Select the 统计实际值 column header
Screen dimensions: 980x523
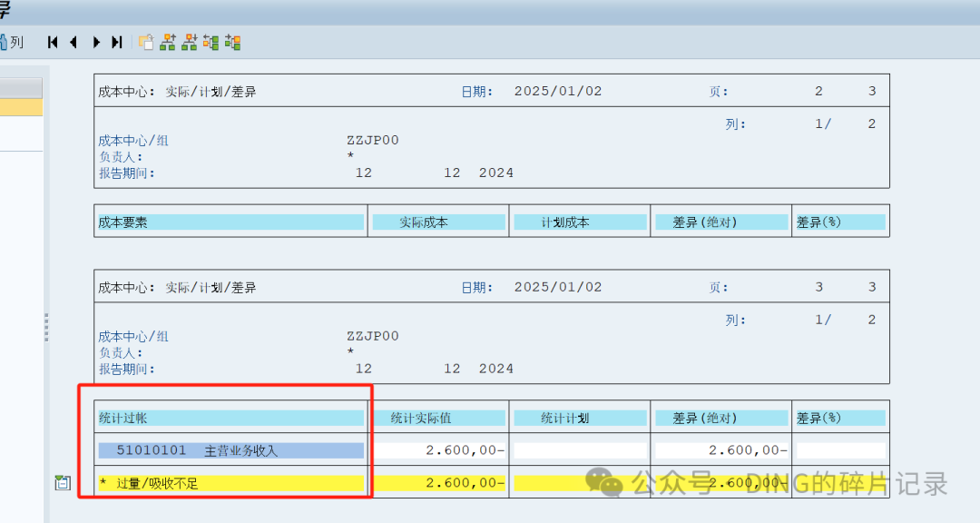(x=439, y=418)
